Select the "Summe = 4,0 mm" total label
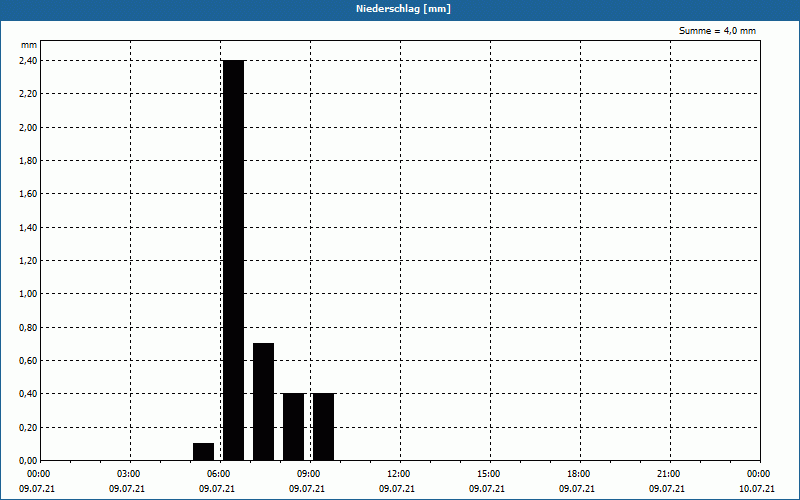This screenshot has height=500, width=800. tap(717, 31)
